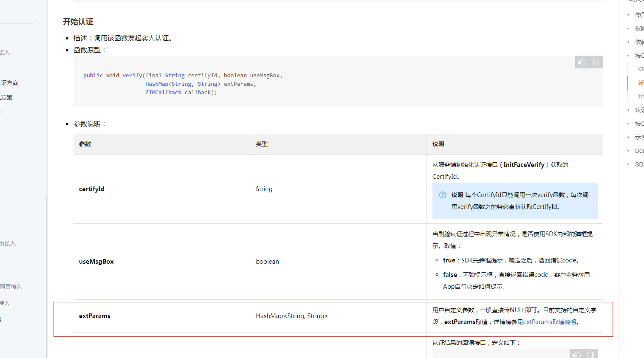Click the HashMap<String, String> type cell
The image size is (644, 358).
point(338,316)
